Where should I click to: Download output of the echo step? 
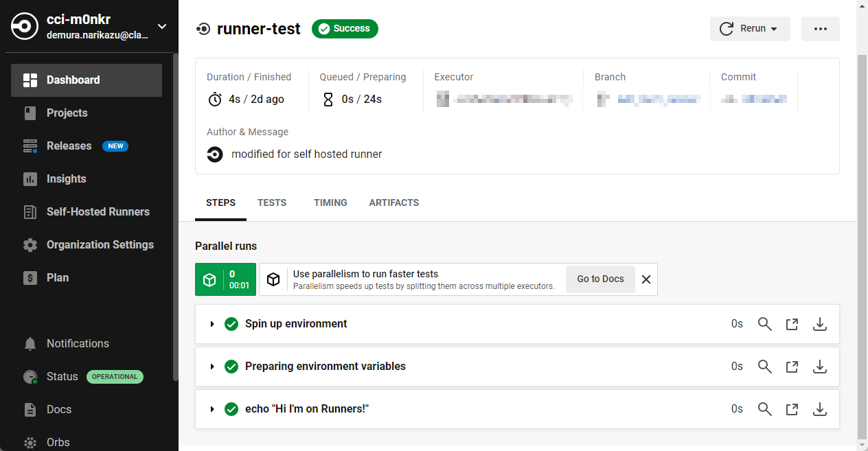click(820, 408)
